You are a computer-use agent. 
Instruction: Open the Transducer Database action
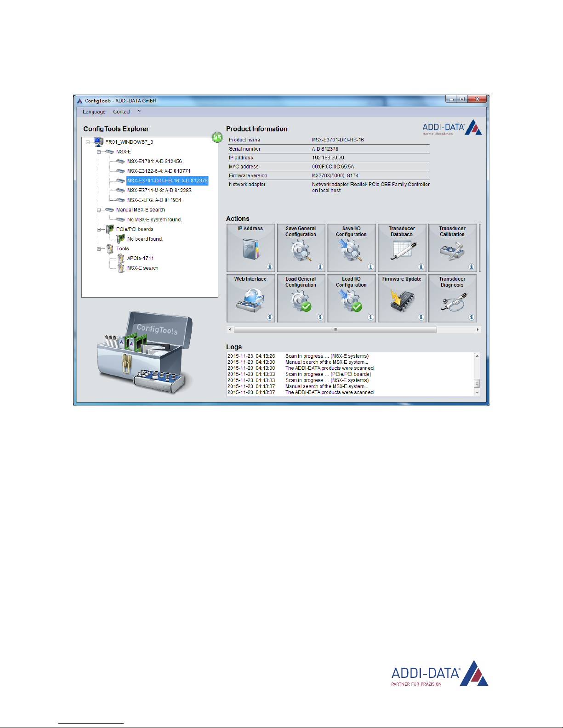point(402,248)
